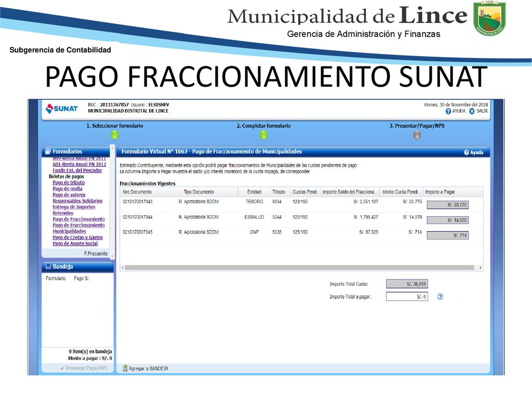Open the 681-Renta Anual PN 2012 form
The image size is (532, 399).
79,164
